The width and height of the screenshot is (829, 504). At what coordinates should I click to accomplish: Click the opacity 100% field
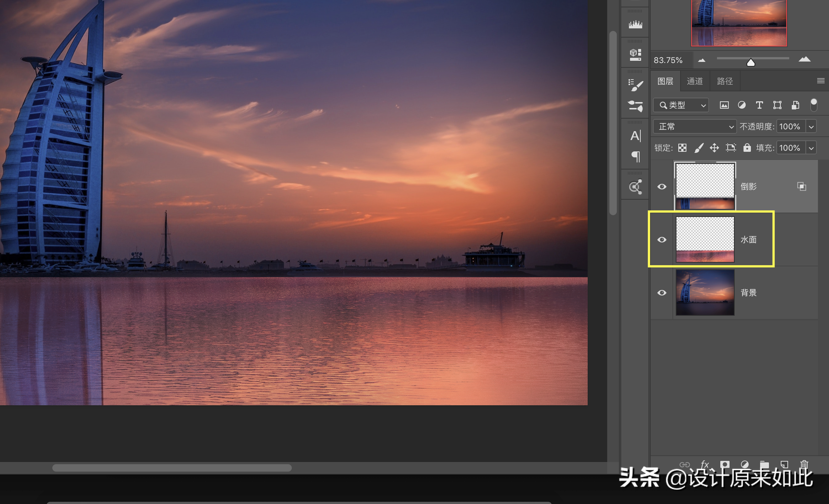point(791,126)
